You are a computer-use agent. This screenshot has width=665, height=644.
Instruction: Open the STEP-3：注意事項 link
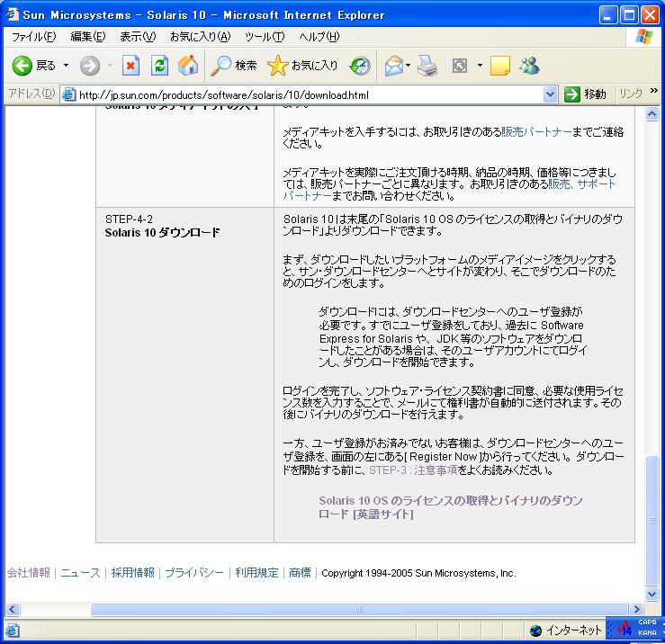pos(413,470)
